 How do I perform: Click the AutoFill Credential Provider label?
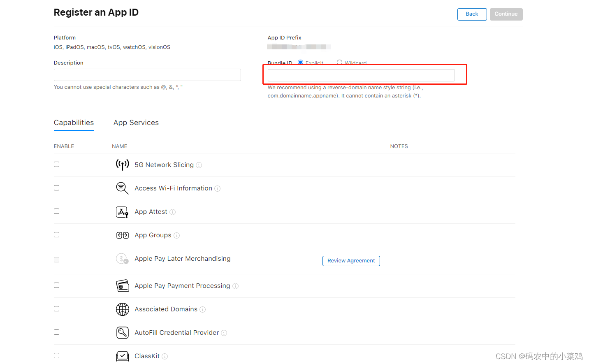click(177, 333)
